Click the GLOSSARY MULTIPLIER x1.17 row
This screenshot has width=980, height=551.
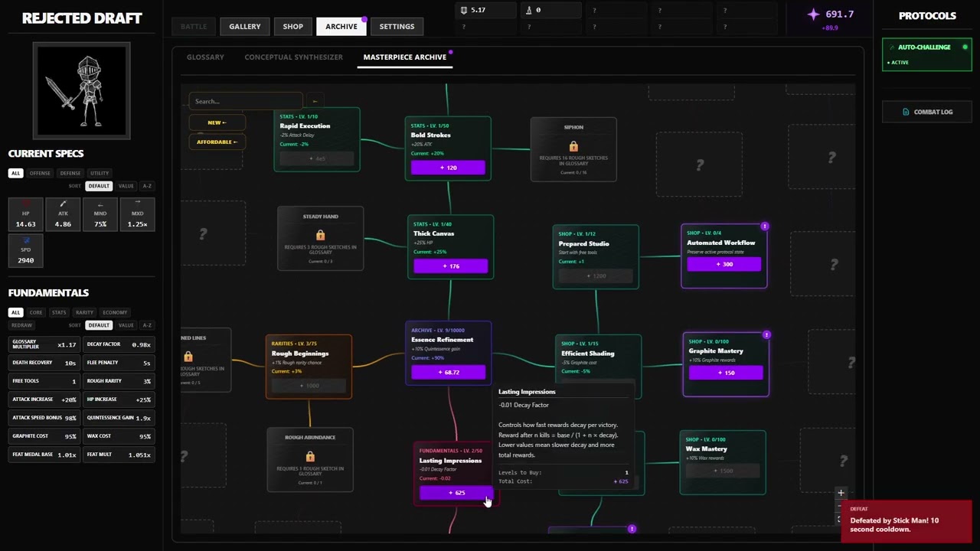point(44,344)
